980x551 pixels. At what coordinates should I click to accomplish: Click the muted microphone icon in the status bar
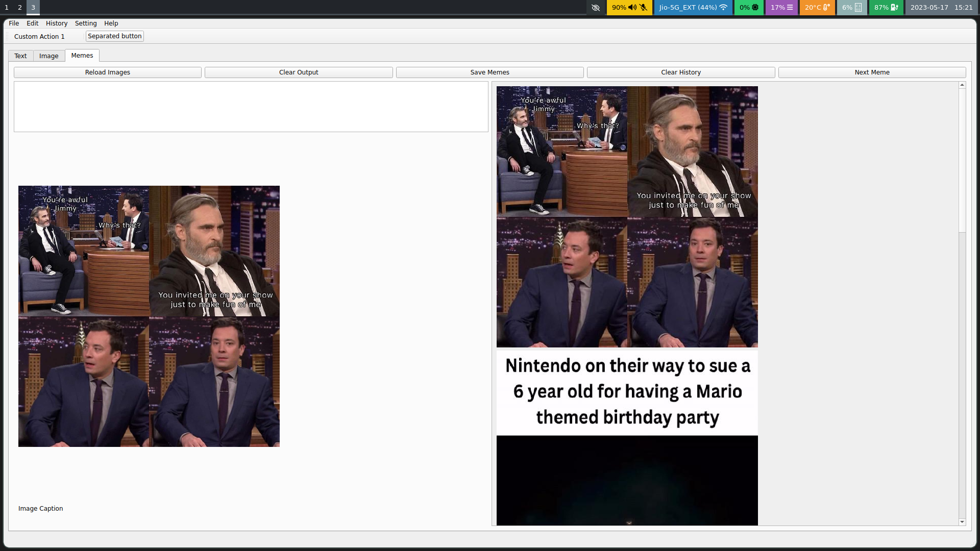pyautogui.click(x=644, y=8)
